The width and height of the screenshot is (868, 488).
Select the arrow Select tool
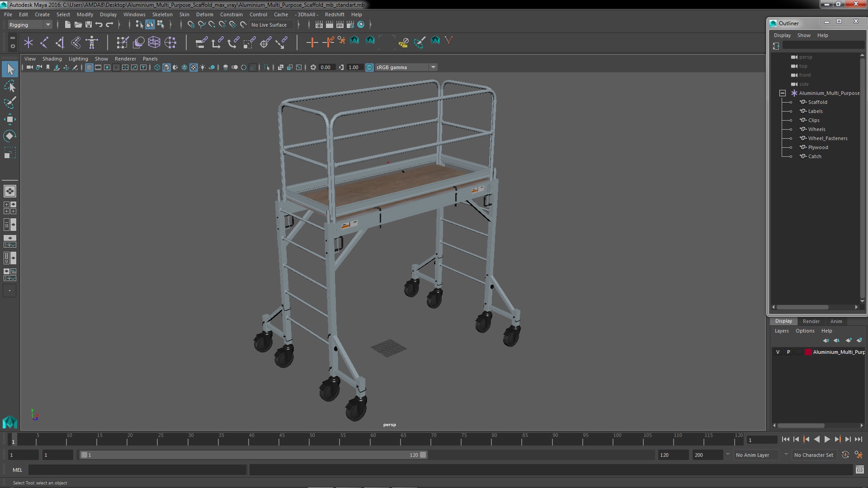coord(10,69)
